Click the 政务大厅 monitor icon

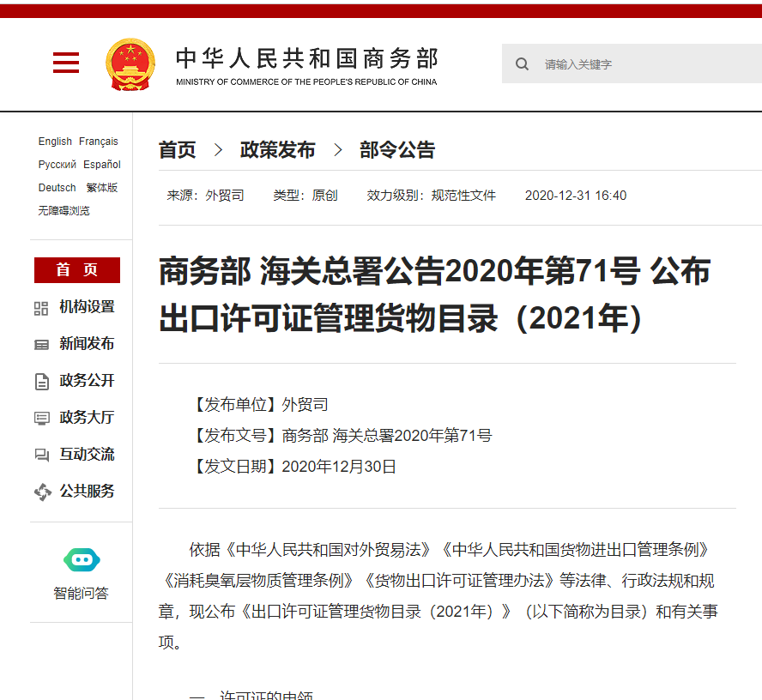click(x=42, y=419)
